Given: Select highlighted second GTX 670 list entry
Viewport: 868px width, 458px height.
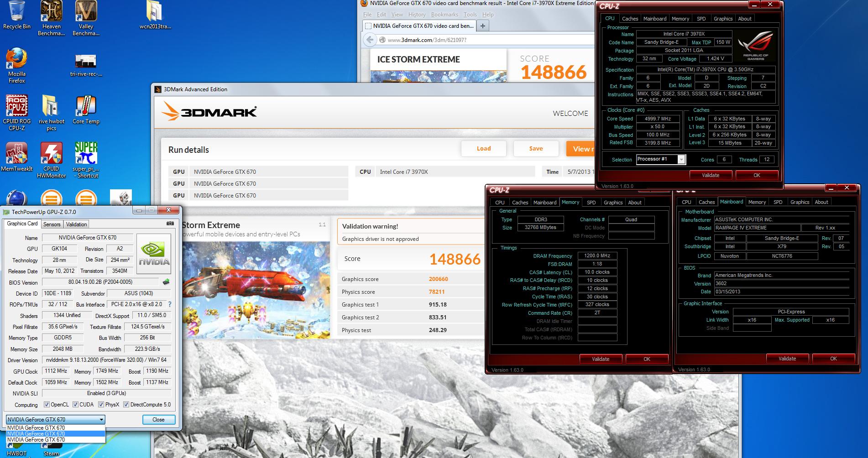Looking at the screenshot, I should point(55,434).
